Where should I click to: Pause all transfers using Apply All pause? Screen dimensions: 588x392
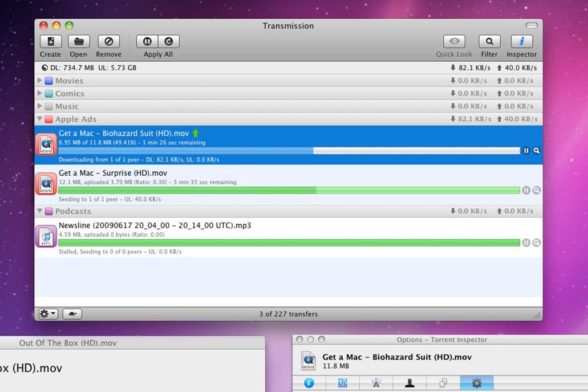tap(147, 42)
